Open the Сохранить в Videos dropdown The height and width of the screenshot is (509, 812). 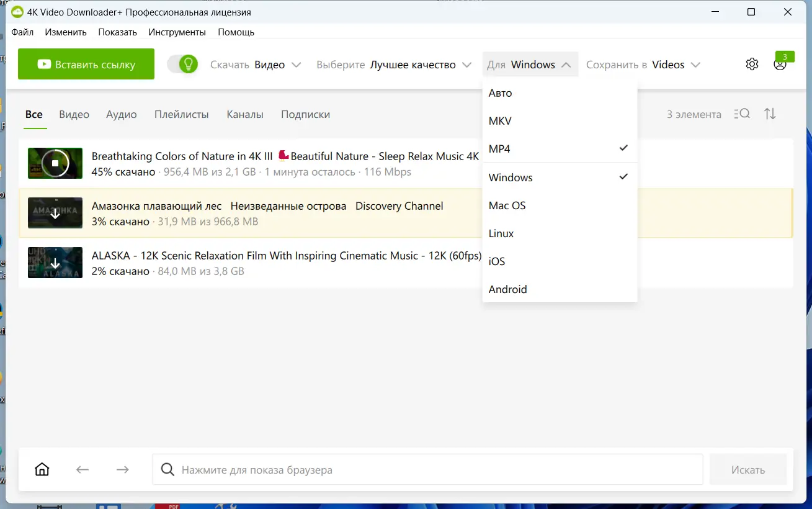tap(643, 65)
